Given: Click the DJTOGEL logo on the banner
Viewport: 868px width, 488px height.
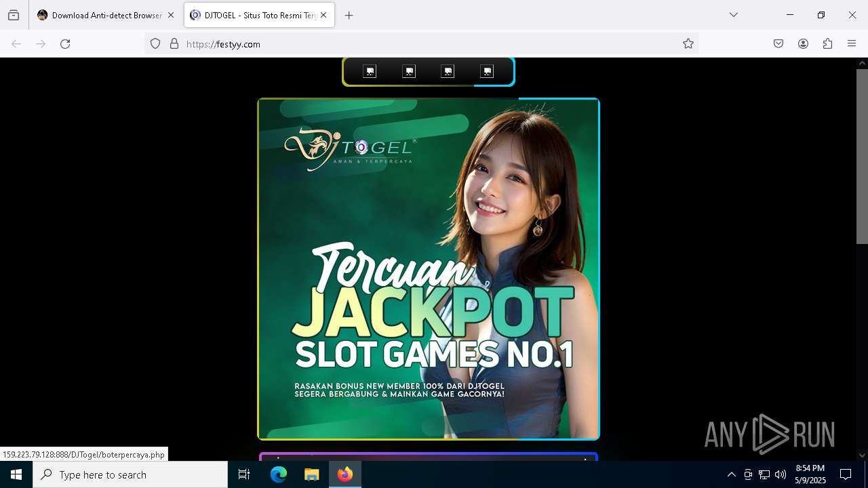Looking at the screenshot, I should [350, 148].
